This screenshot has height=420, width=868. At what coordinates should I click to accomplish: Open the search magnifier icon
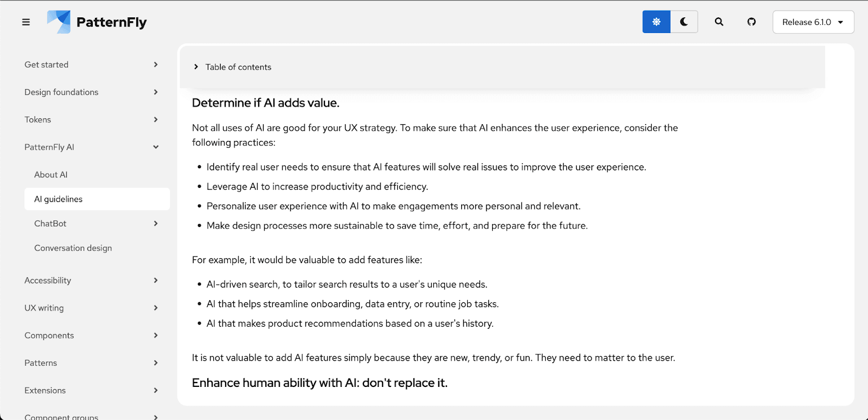coord(719,22)
